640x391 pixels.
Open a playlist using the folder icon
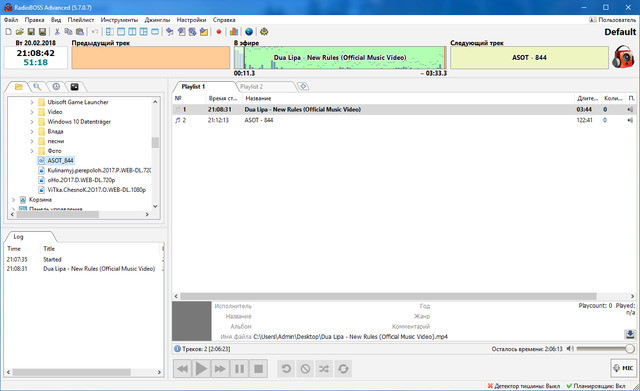(x=20, y=31)
